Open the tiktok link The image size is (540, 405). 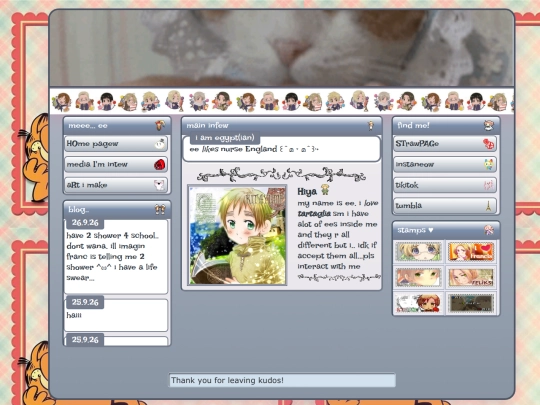[x=445, y=185]
